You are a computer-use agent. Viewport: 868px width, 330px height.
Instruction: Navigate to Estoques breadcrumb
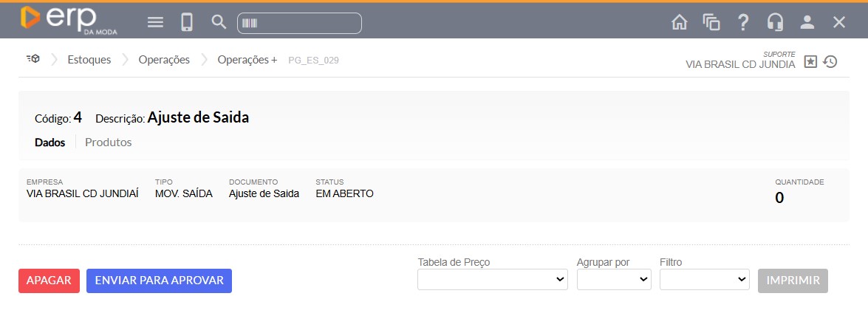tap(89, 60)
